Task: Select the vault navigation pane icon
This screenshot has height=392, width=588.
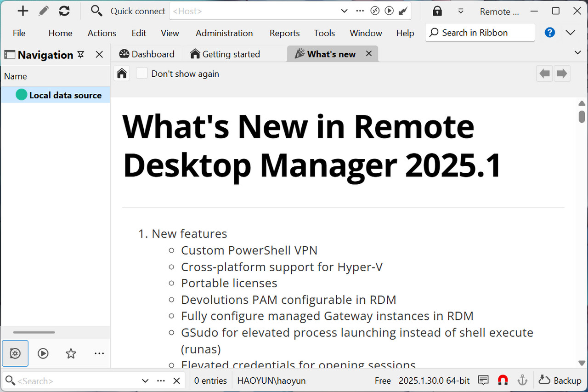Action: pyautogui.click(x=15, y=353)
